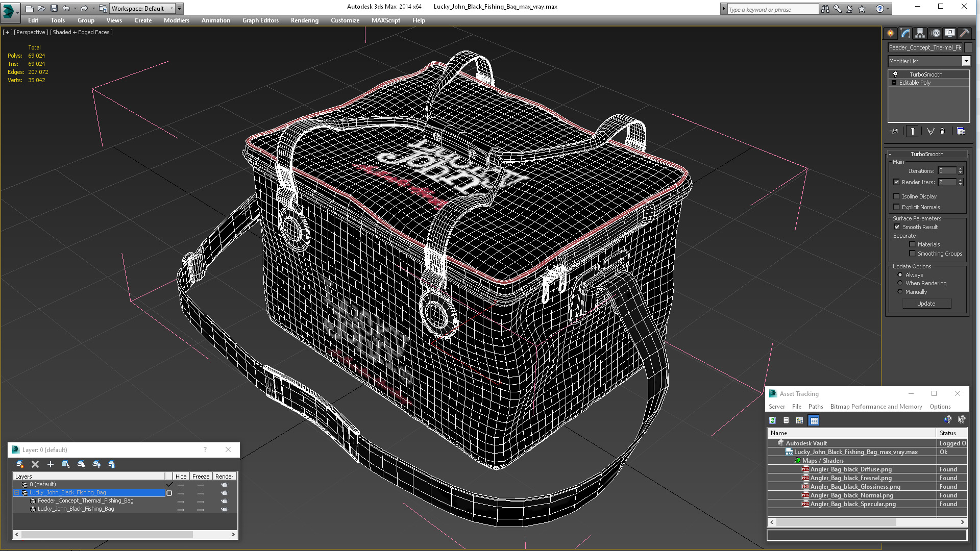Viewport: 980px width, 551px height.
Task: Toggle Show End Result in modifier stack
Action: pos(912,131)
